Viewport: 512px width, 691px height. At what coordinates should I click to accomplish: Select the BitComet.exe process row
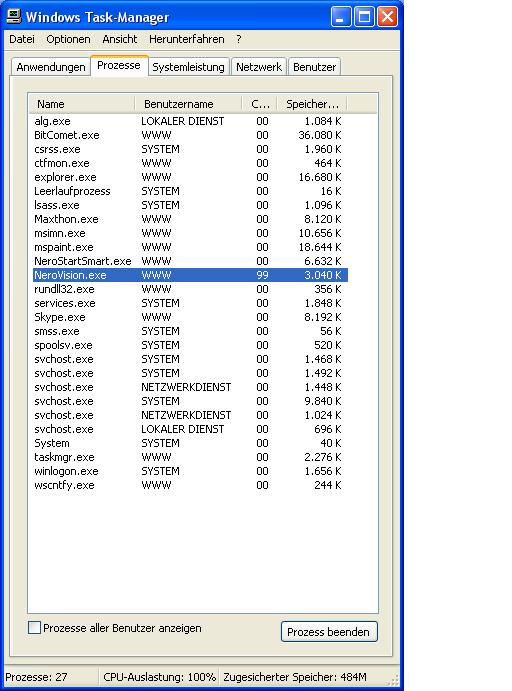[x=190, y=135]
